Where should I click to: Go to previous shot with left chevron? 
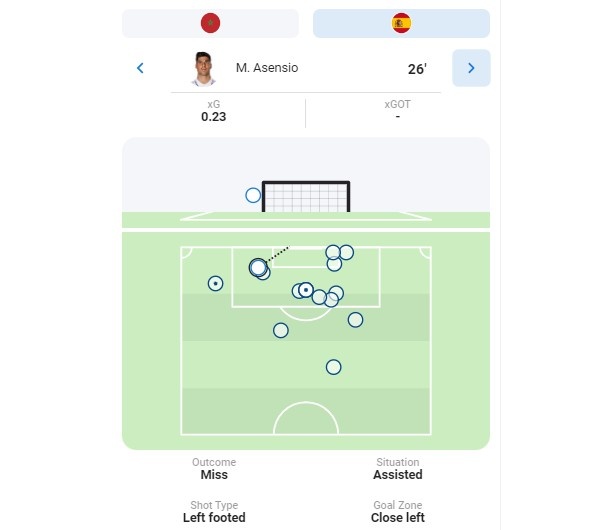click(x=140, y=68)
